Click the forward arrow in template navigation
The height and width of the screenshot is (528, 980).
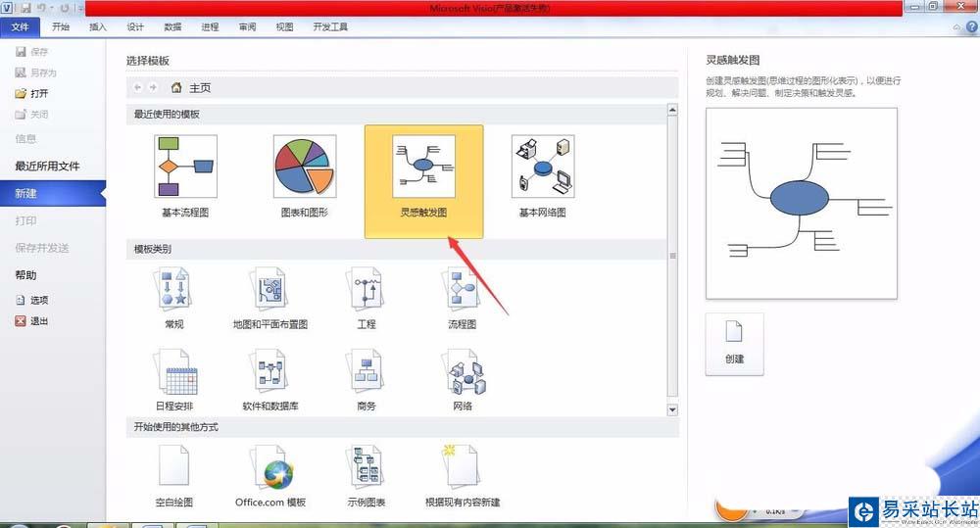click(153, 87)
